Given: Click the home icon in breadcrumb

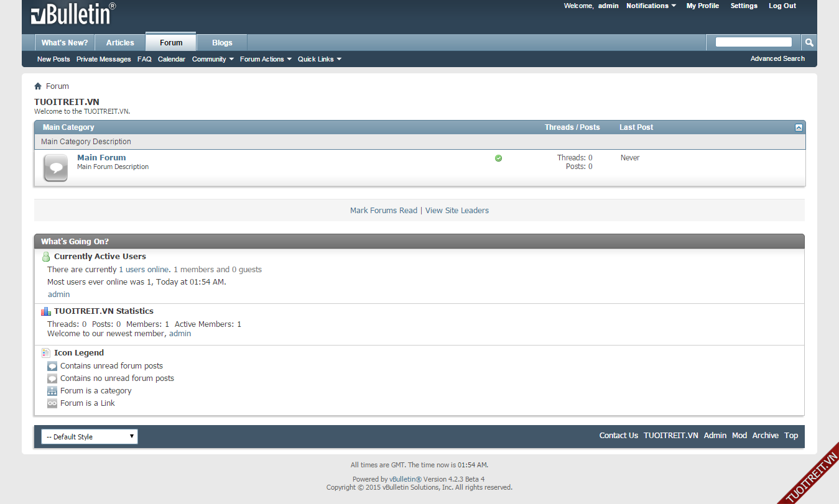Looking at the screenshot, I should [38, 86].
